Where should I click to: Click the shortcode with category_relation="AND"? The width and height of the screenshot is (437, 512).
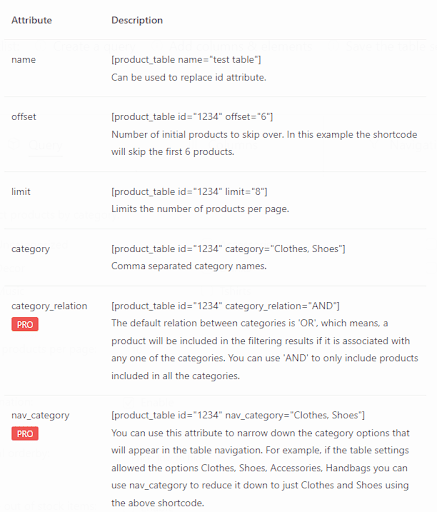pyautogui.click(x=225, y=306)
